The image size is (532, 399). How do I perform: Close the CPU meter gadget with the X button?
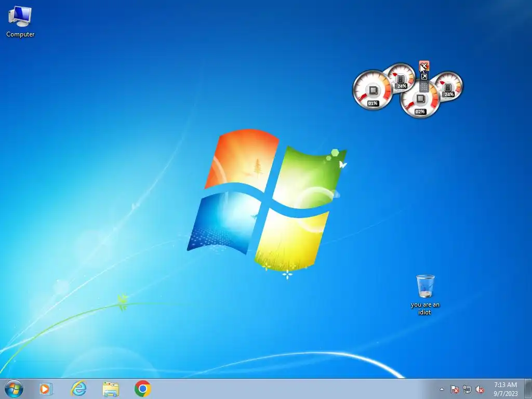pyautogui.click(x=424, y=66)
